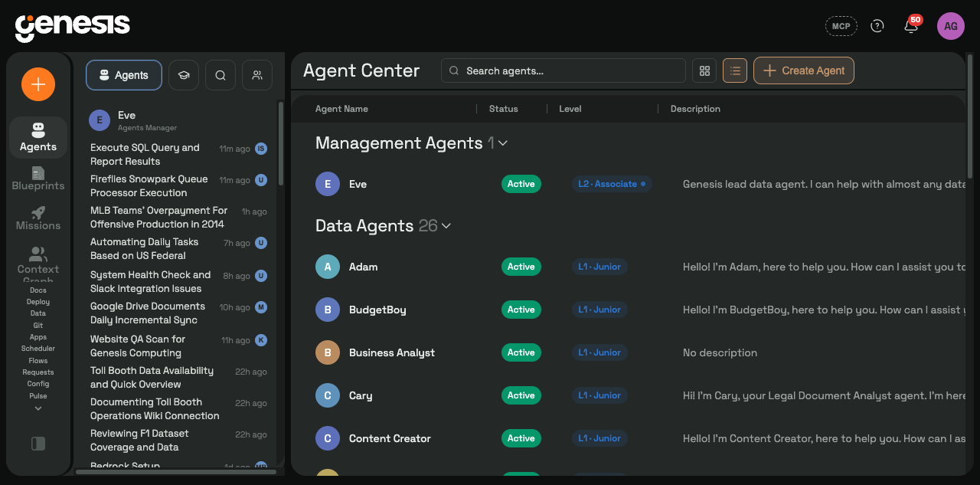The image size is (980, 485).
Task: Open Pulse in the sidebar
Action: [38, 396]
